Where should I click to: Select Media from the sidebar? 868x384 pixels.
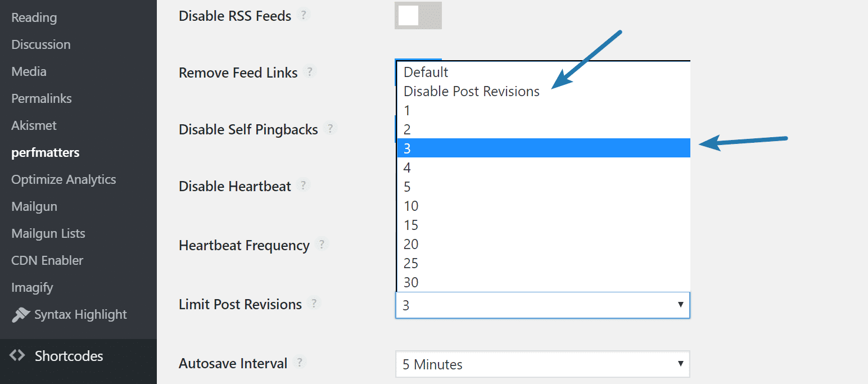click(28, 71)
